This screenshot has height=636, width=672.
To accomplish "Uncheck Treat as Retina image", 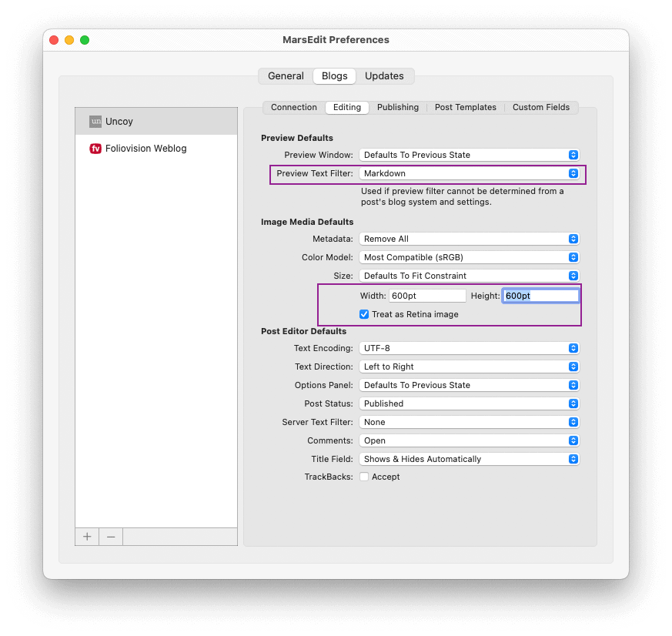I will click(364, 314).
